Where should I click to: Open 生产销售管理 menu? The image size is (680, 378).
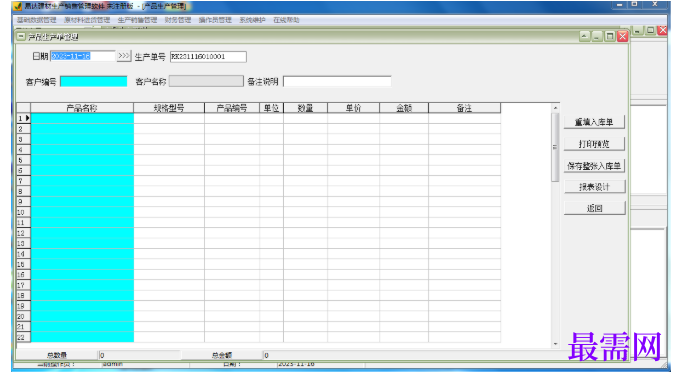coord(137,20)
